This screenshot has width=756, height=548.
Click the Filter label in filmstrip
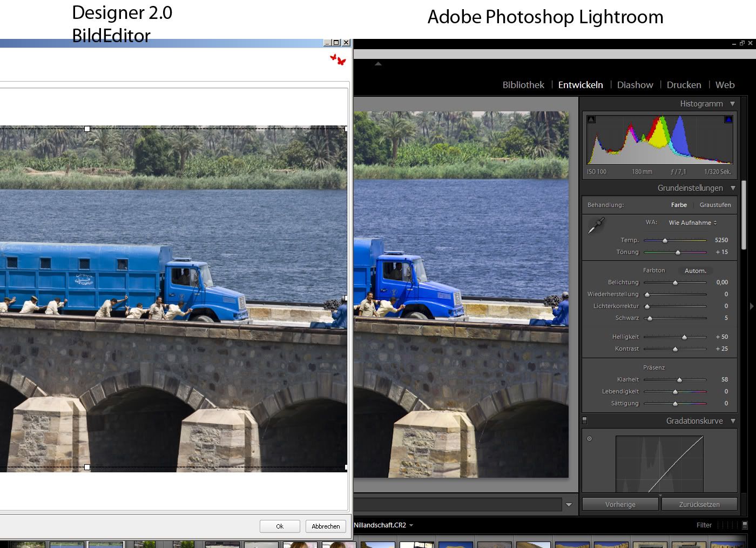(x=704, y=525)
